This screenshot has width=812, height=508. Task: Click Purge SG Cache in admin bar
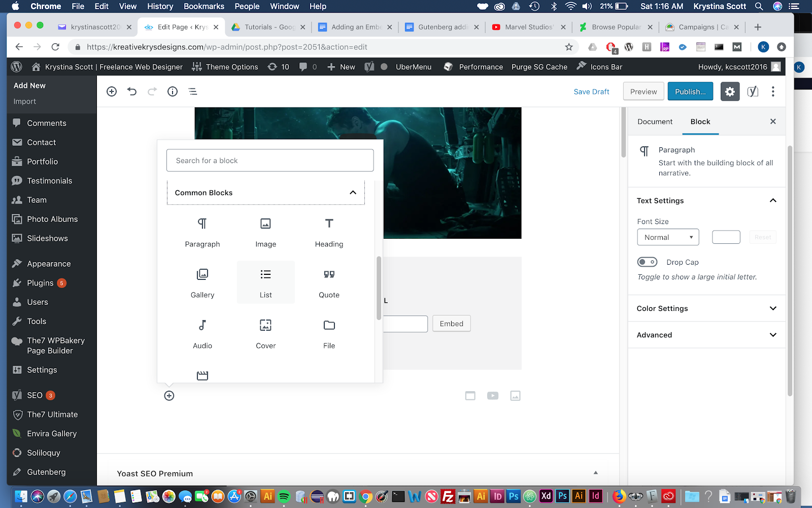tap(539, 67)
